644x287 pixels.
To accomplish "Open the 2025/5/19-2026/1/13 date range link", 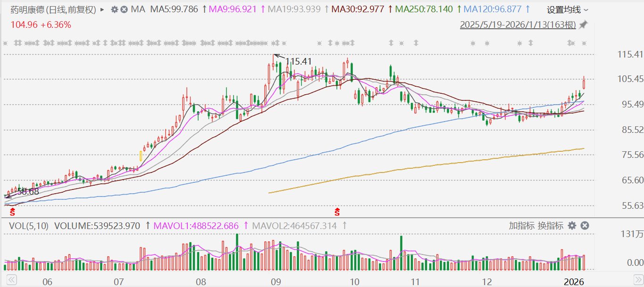I will coord(518,25).
